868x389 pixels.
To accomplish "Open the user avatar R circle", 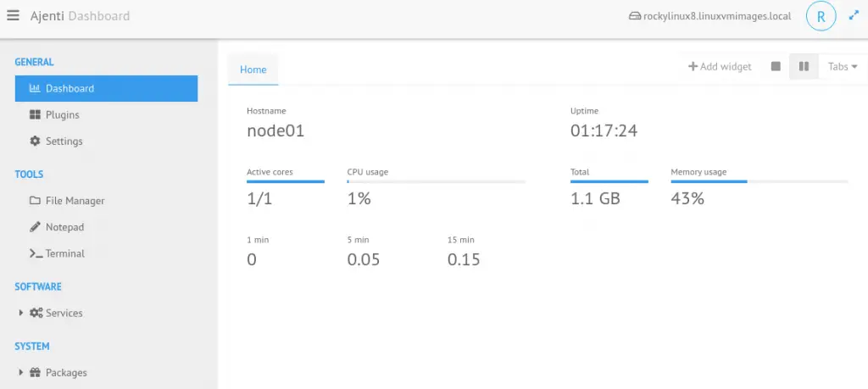I will coord(821,16).
